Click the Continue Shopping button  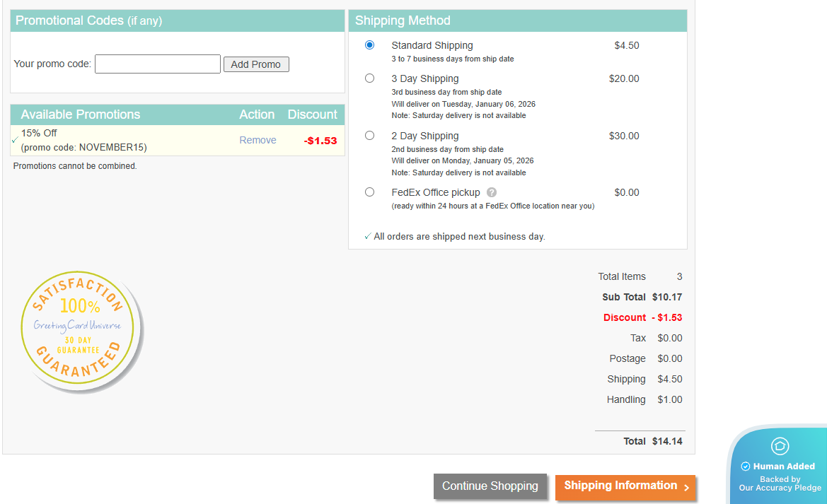point(490,486)
